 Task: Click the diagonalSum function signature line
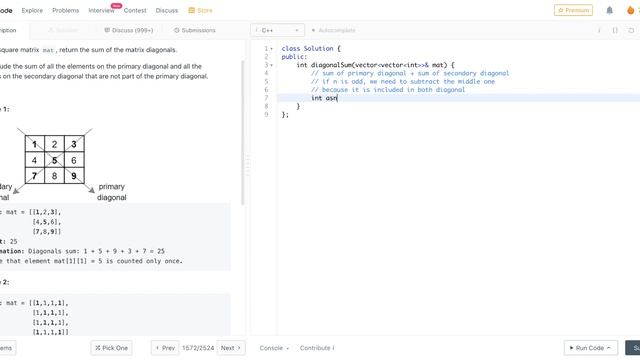(375, 65)
